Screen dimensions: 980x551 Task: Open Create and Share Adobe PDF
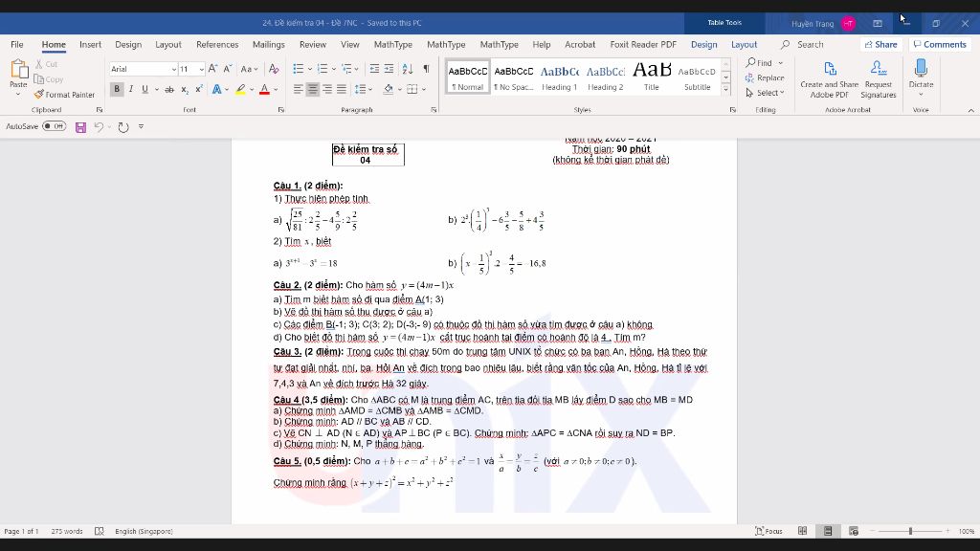point(830,79)
